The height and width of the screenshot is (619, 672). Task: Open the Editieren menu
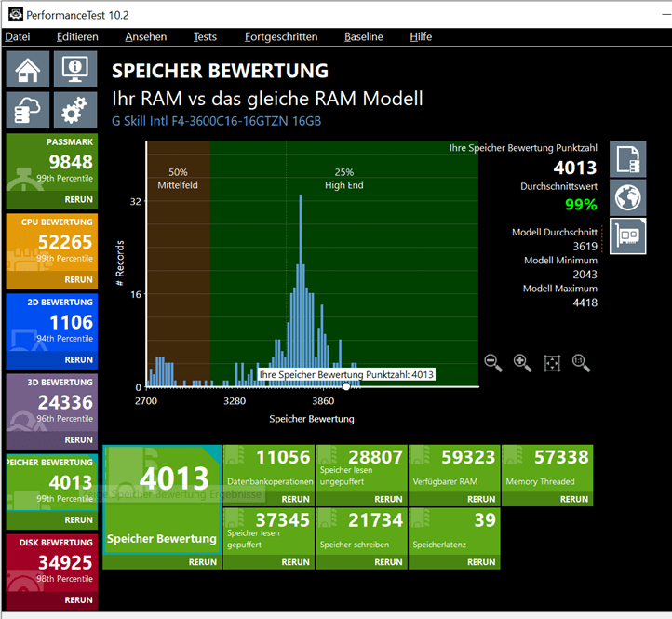pos(77,37)
